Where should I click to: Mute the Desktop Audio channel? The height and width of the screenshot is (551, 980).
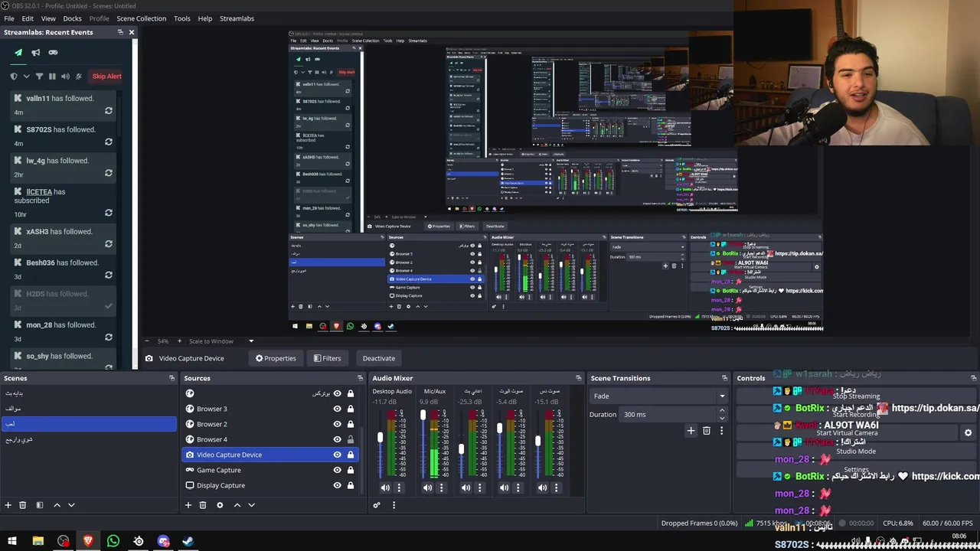pos(385,487)
